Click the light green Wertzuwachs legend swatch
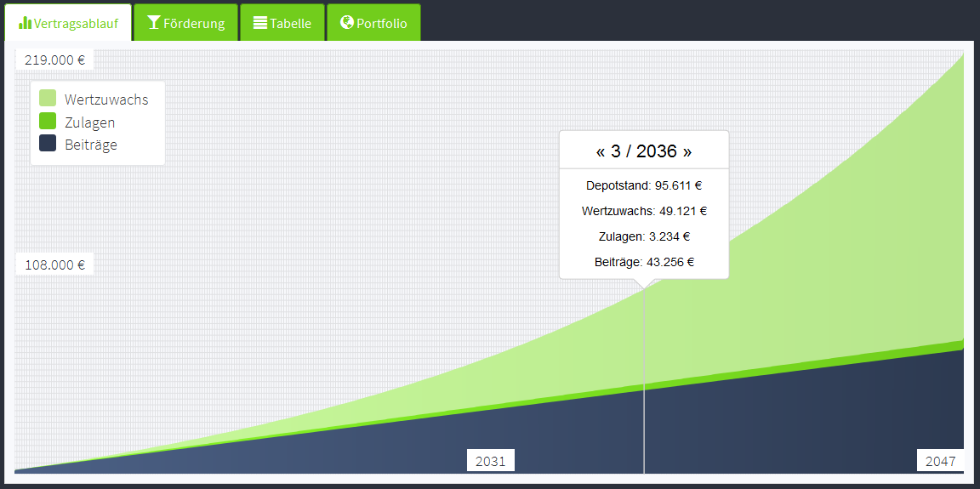Screen dimensions: 980x489 pos(48,99)
